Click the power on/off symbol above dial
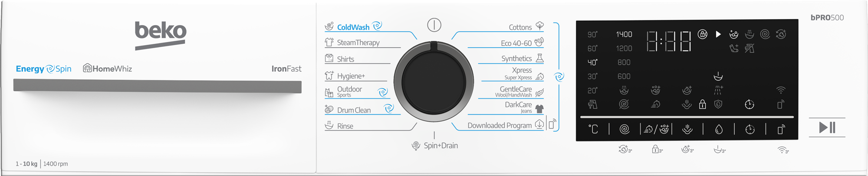 pos(434,25)
